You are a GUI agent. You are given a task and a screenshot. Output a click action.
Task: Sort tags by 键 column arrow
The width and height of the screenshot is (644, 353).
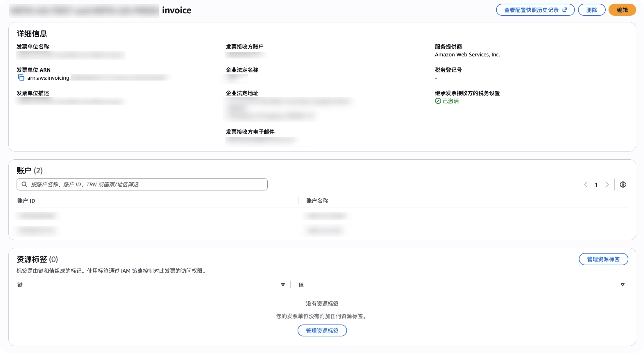pos(283,285)
